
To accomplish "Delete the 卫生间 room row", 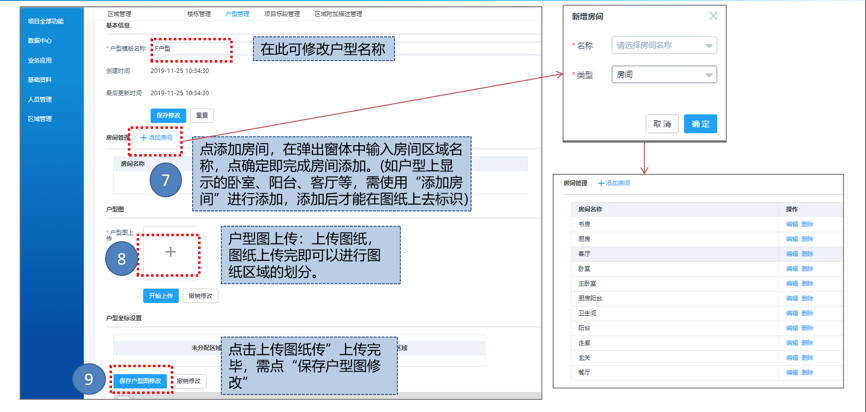I will click(x=807, y=313).
